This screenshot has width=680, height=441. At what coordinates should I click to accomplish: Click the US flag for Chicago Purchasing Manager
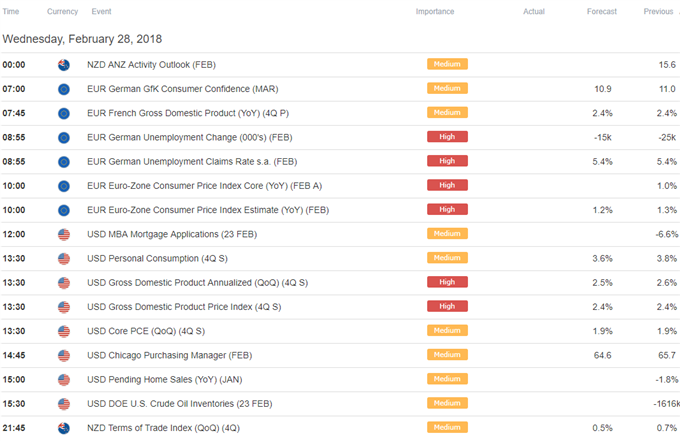[64, 356]
